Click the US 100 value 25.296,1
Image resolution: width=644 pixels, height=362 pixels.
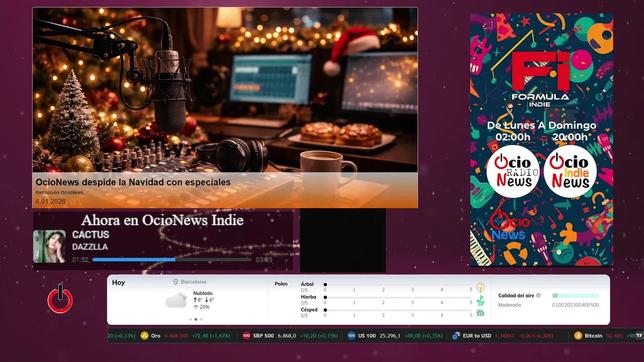coord(390,335)
